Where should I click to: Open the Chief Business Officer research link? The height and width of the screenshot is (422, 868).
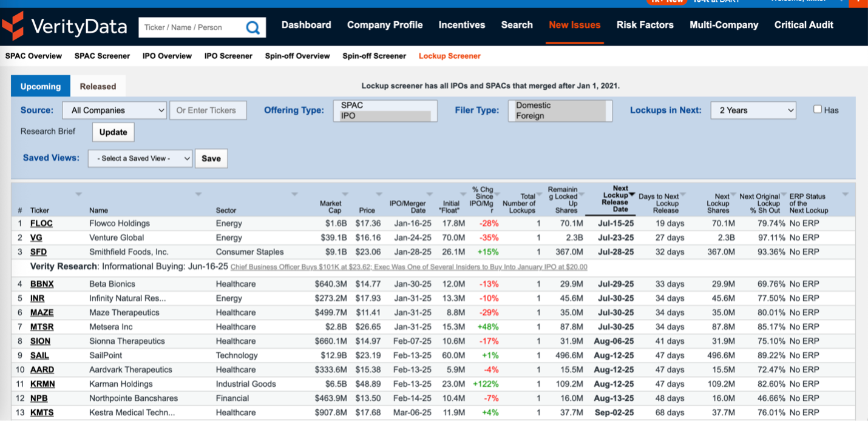click(x=409, y=267)
